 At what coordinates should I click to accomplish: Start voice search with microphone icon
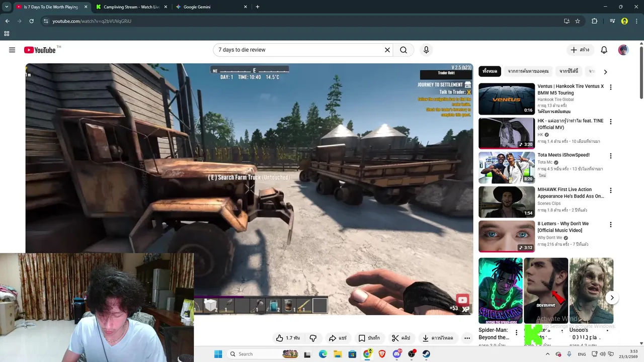click(426, 50)
